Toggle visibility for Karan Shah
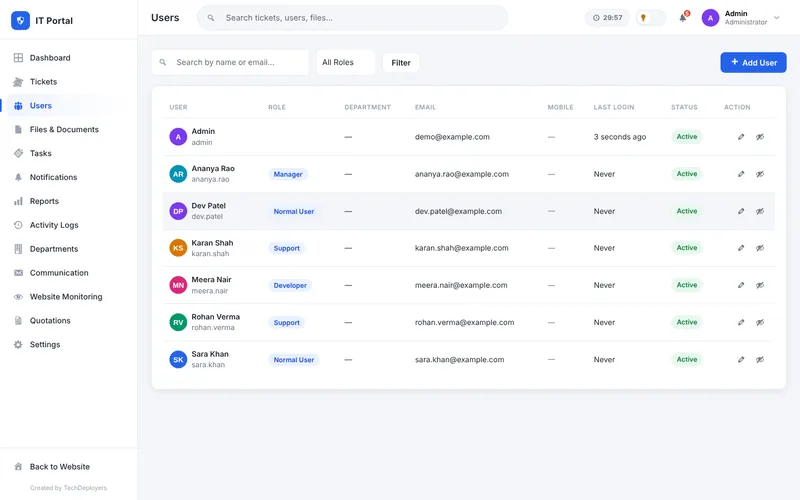Viewport: 800px width, 500px height. coord(760,248)
